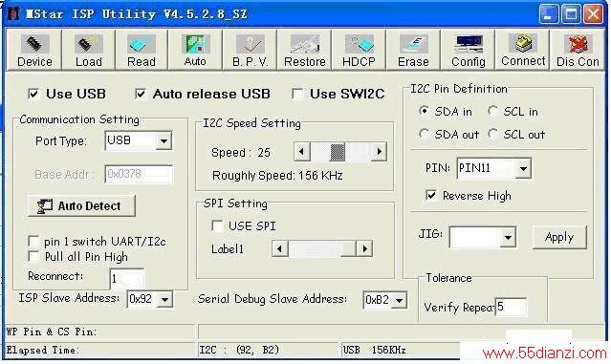Select the SCL in radio button
The height and width of the screenshot is (364, 611).
493,111
